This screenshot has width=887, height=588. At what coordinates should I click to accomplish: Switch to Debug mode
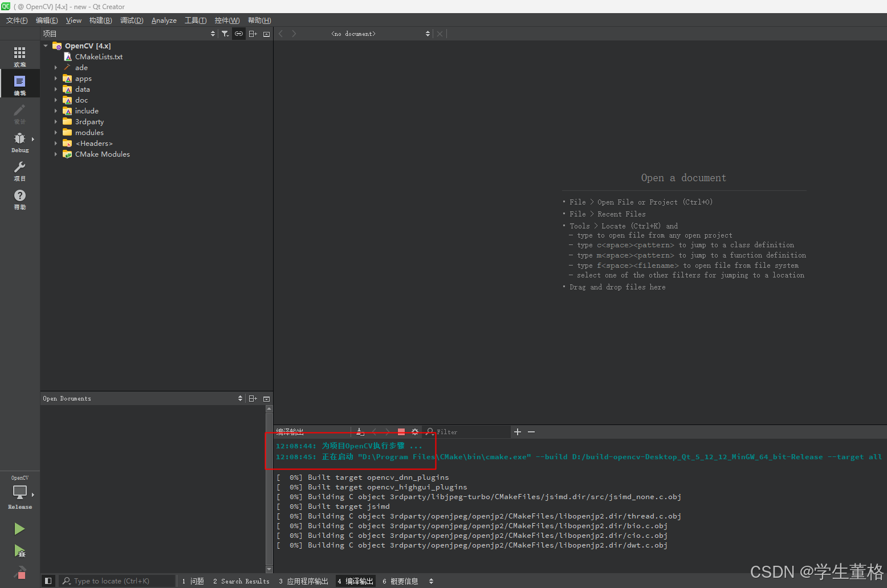[x=19, y=141]
